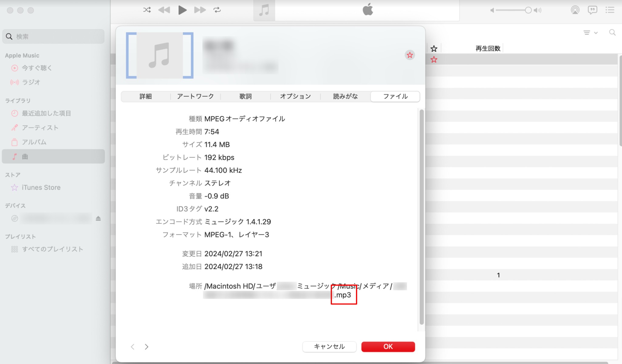The height and width of the screenshot is (364, 622).
Task: Click the modified date 2024/02/27 13:21
Action: 233,254
